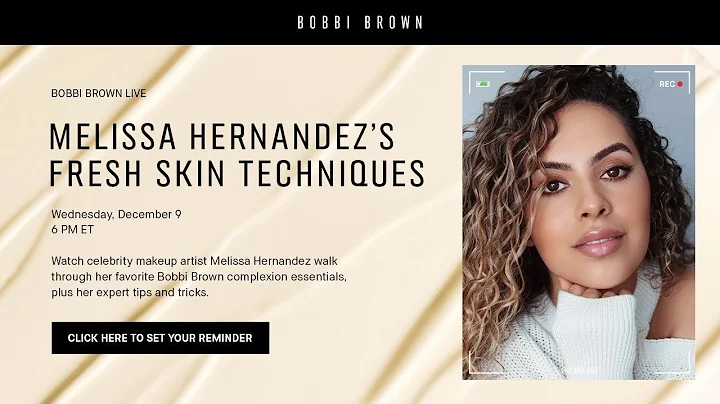Screen dimensions: 720x404
Task: Open Melissa Hernandez's portrait photo
Action: [579, 222]
